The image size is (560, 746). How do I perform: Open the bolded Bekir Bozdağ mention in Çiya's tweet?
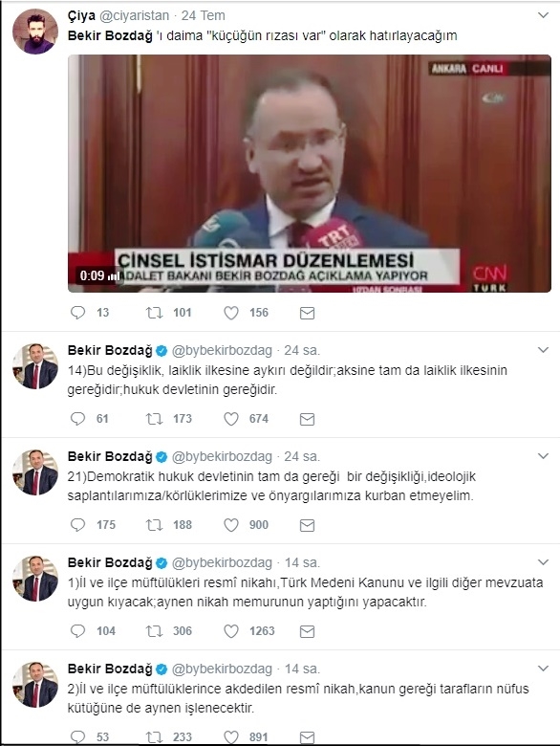[x=110, y=35]
